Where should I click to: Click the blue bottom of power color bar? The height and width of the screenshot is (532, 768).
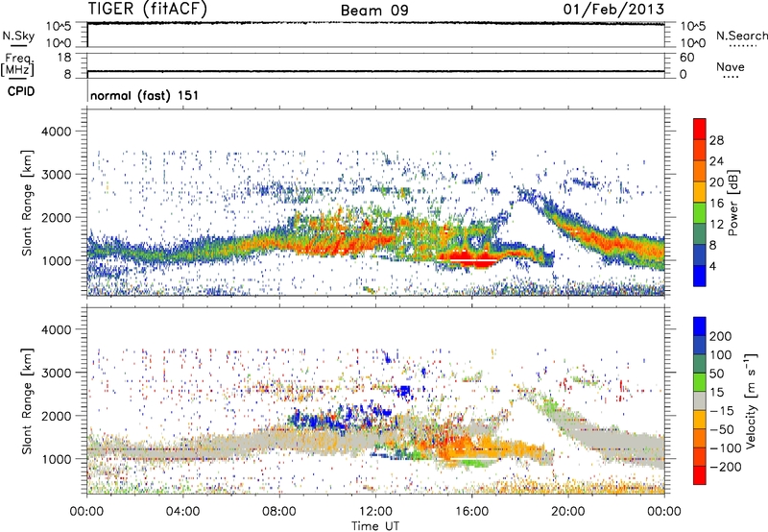pyautogui.click(x=700, y=276)
